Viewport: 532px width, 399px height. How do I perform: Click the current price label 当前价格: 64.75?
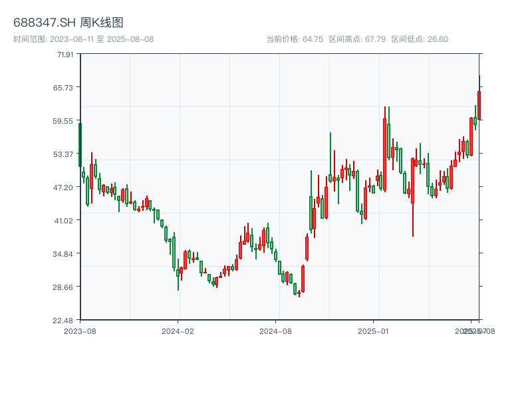295,39
